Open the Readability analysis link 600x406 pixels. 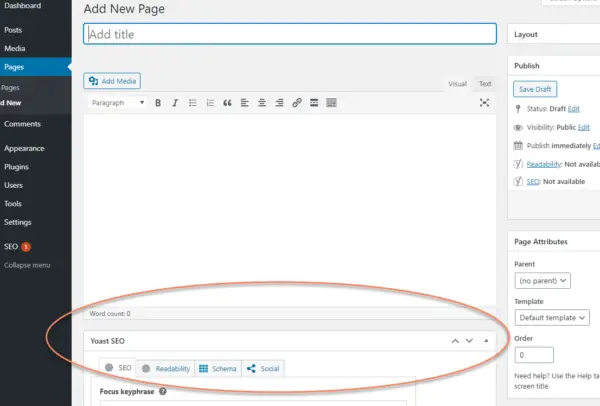tap(543, 164)
